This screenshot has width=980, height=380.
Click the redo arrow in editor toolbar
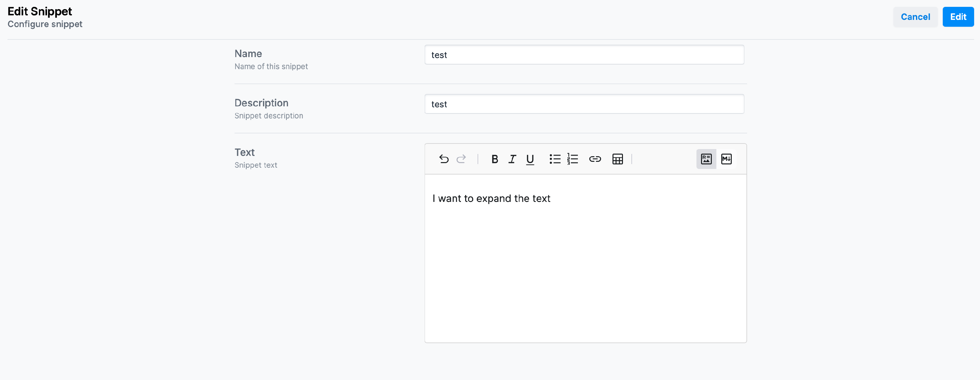[x=461, y=159]
